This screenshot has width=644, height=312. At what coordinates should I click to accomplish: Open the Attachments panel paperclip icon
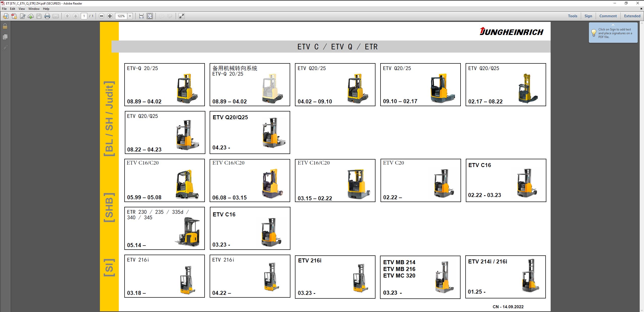point(5,48)
